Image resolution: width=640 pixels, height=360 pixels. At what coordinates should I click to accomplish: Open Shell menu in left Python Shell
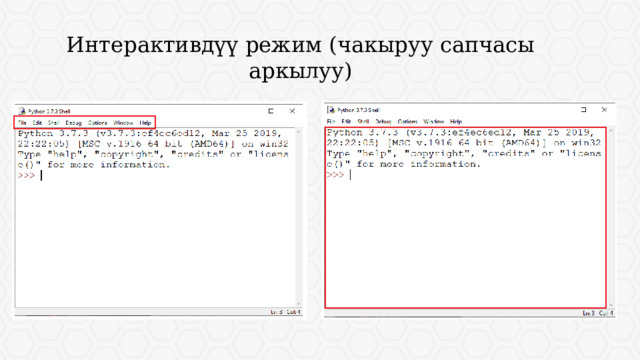[53, 123]
